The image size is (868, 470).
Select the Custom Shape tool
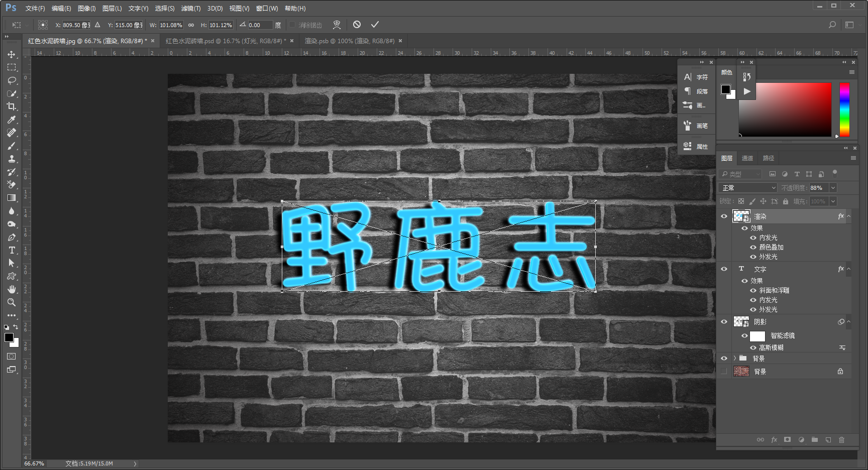tap(12, 276)
